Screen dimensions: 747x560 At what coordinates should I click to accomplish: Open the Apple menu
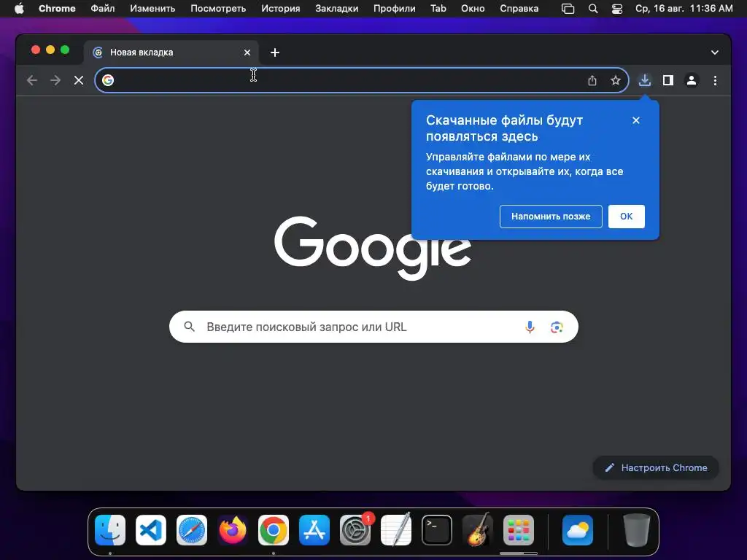pos(19,9)
